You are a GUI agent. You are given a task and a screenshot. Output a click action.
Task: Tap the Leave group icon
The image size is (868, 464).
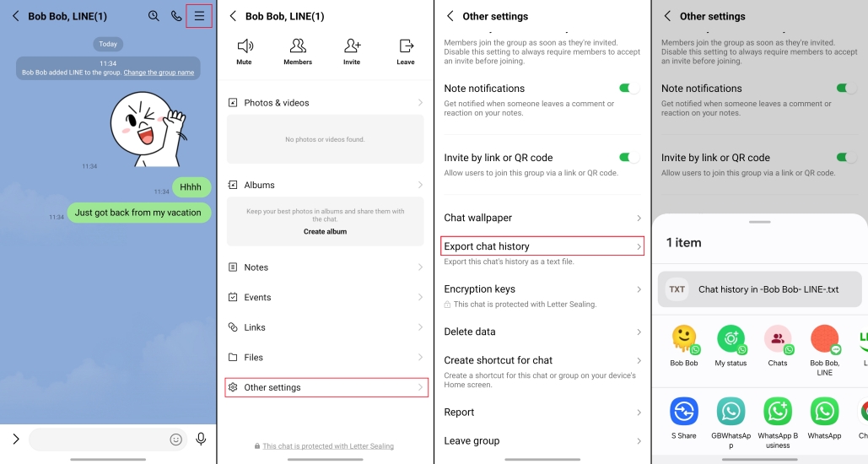pyautogui.click(x=406, y=51)
